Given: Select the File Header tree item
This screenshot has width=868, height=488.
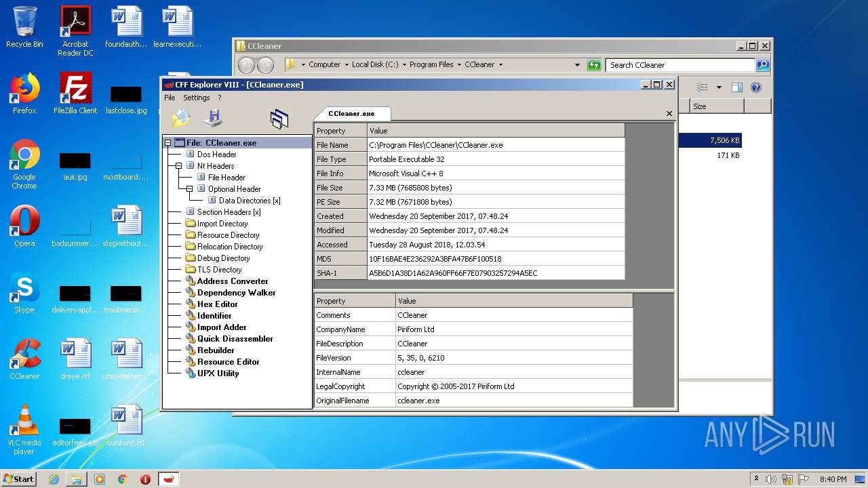Looking at the screenshot, I should click(x=226, y=178).
